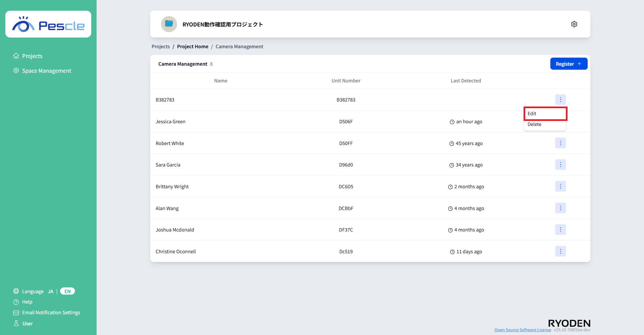This screenshot has width=644, height=335.
Task: Open Email Notification Settings
Action: tap(51, 313)
